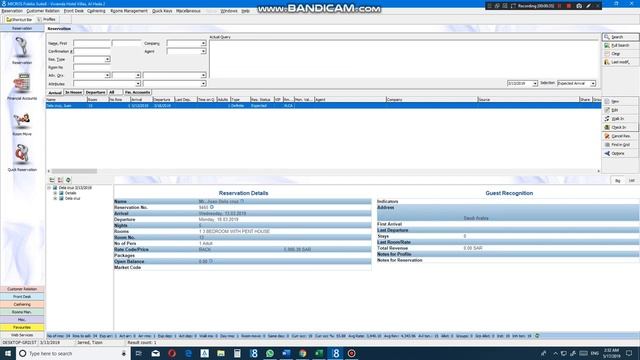Screen dimensions: 640x360
Task: Click the Find in Grid button
Action: click(x=620, y=145)
